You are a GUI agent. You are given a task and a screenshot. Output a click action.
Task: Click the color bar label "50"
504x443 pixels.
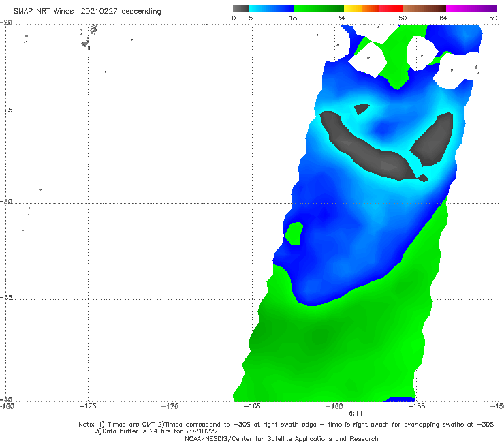(x=403, y=18)
